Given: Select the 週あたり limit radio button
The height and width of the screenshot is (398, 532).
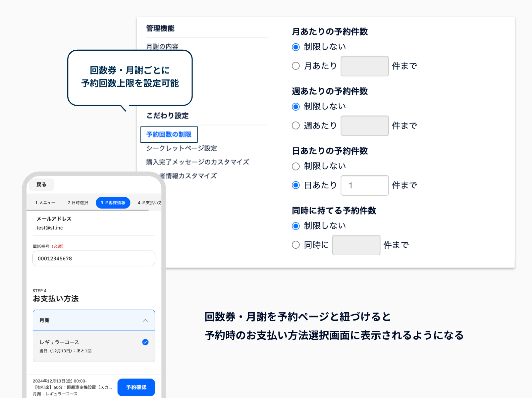Looking at the screenshot, I should (296, 125).
